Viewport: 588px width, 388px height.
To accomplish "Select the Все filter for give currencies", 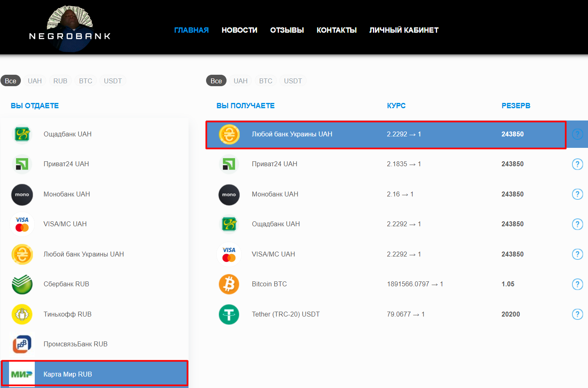I will 11,81.
